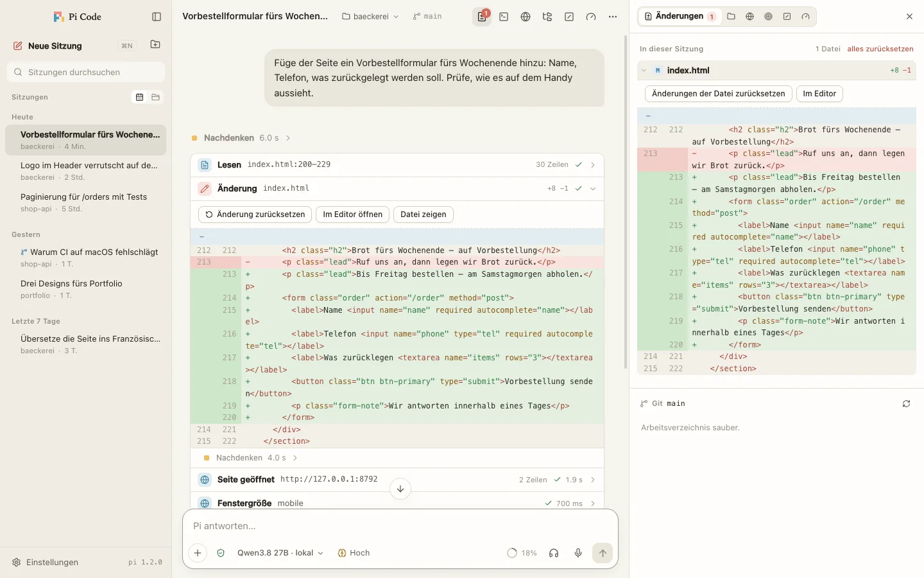Click the headphones icon in the composer

coord(554,553)
